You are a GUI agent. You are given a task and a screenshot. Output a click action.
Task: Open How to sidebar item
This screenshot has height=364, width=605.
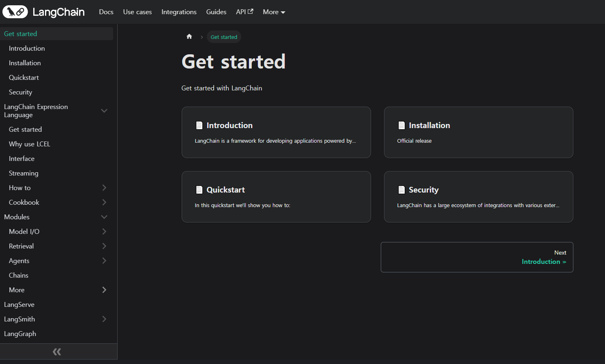coord(20,188)
